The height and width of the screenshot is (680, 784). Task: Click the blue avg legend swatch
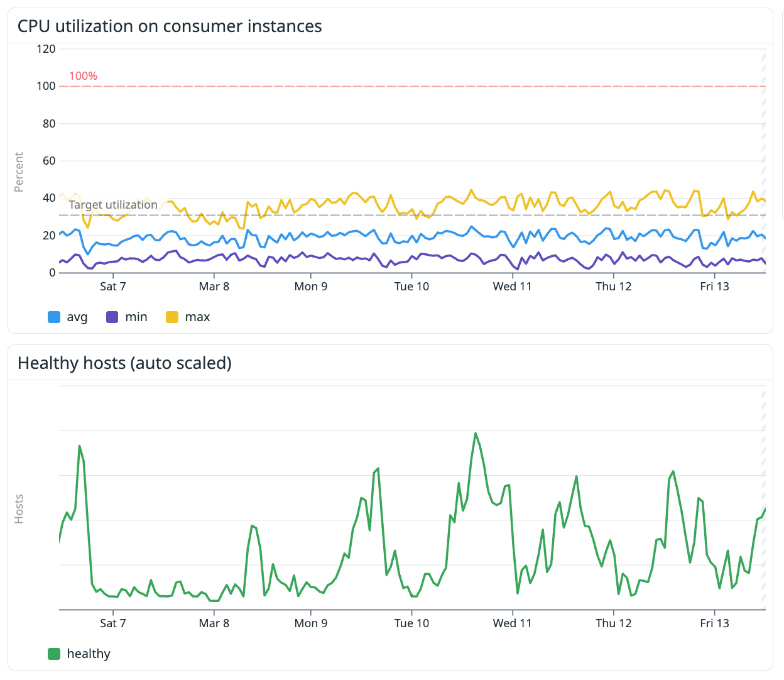pyautogui.click(x=54, y=317)
